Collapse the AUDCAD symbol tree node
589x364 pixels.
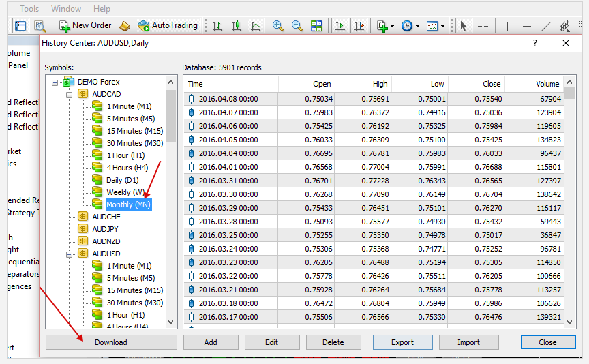click(x=70, y=94)
